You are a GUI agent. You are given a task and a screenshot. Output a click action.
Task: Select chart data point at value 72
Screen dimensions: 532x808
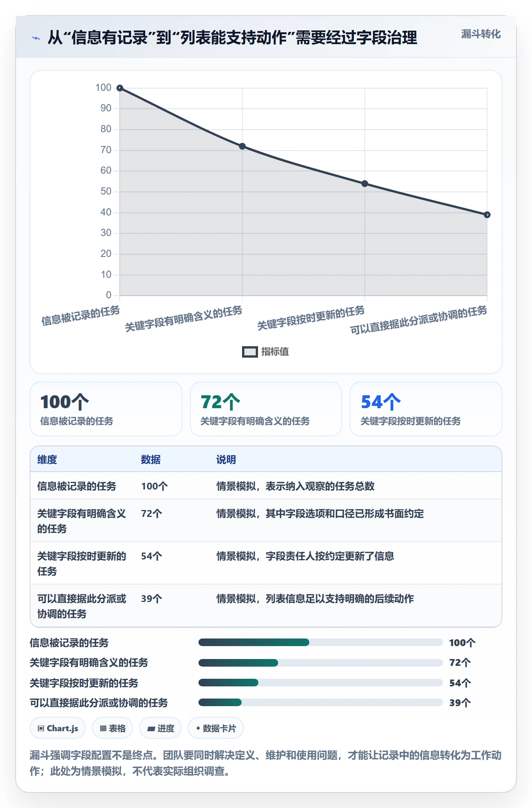(x=242, y=146)
